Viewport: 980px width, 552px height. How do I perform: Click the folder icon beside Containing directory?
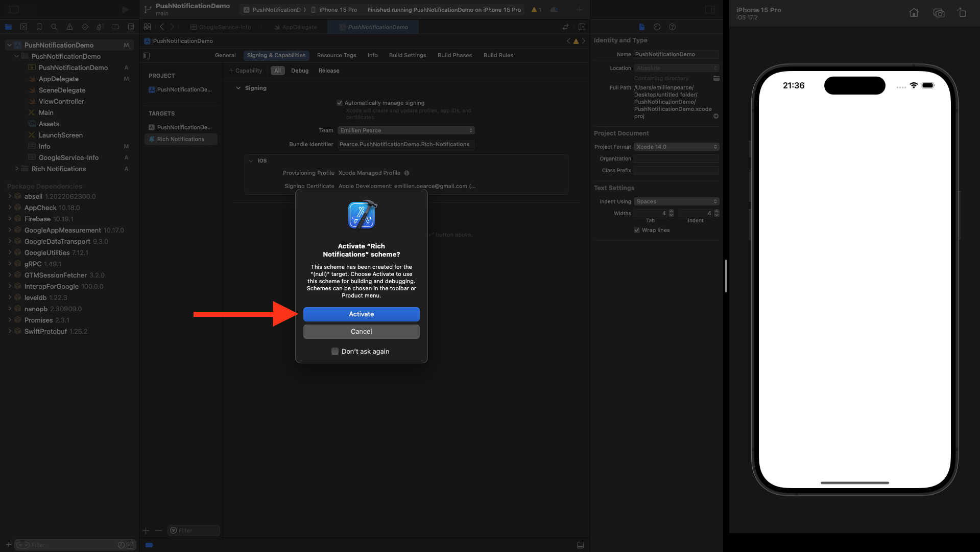click(x=716, y=78)
